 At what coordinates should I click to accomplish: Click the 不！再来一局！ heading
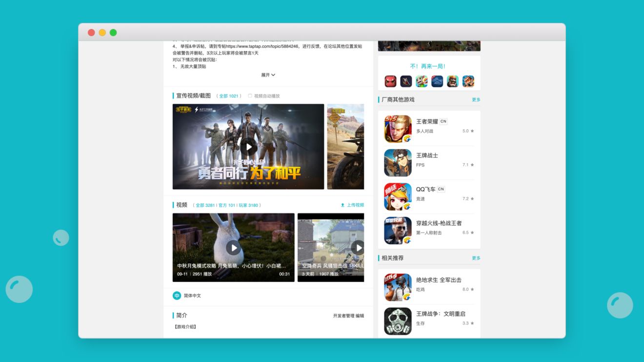point(428,66)
